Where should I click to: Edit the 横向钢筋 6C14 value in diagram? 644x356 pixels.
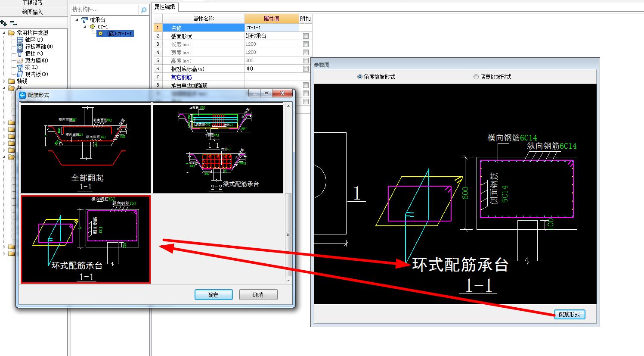point(528,138)
